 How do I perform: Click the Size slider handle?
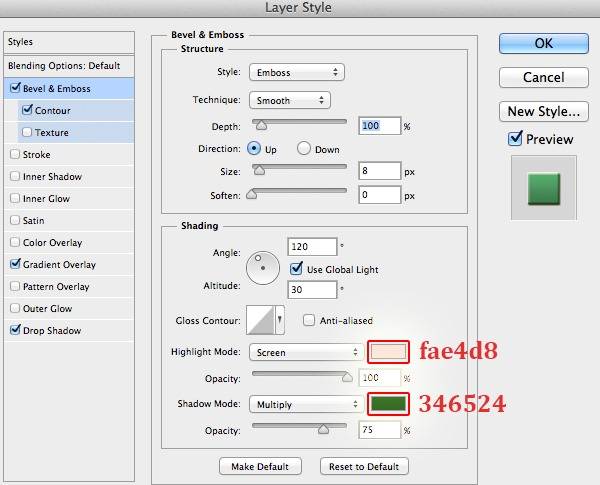click(x=259, y=170)
